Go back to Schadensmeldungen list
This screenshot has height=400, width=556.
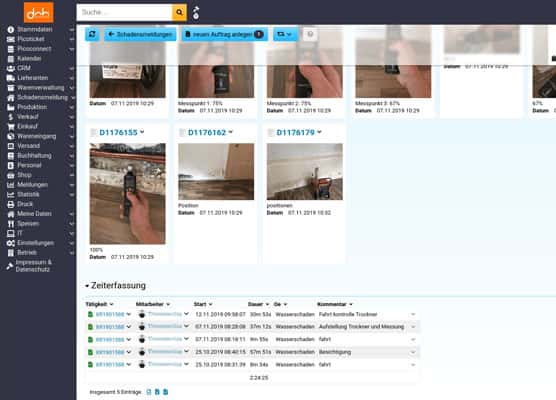pos(140,34)
